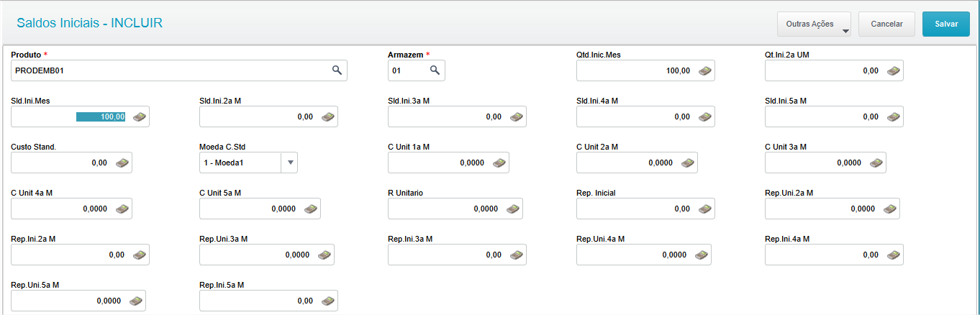The height and width of the screenshot is (315, 980).
Task: Open calculator icon for C Unit 1a M
Action: click(x=499, y=163)
